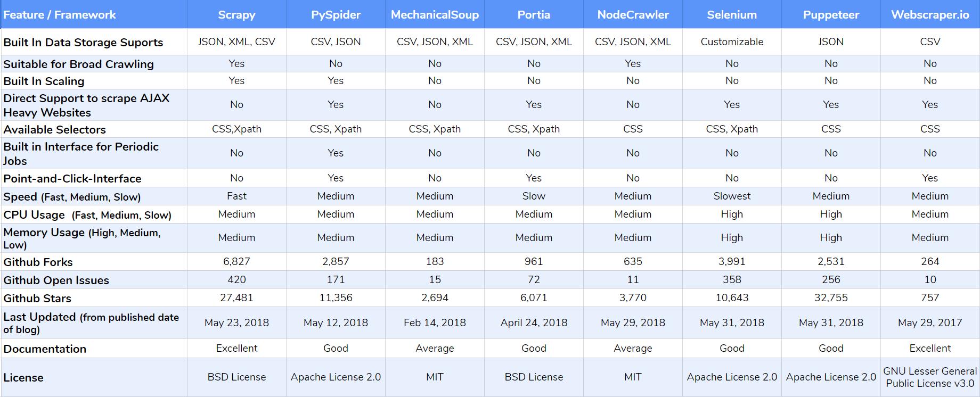Click the Point-and-Click-Interface row label
This screenshot has height=397, width=980.
(x=72, y=178)
